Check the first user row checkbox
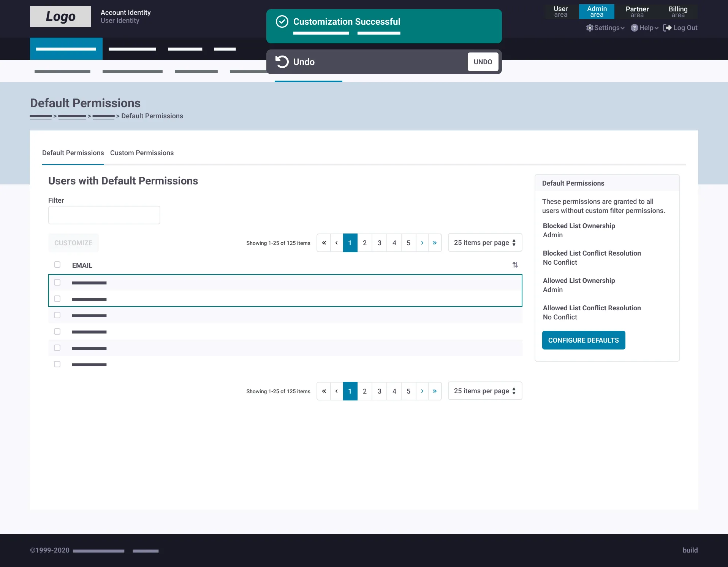Image resolution: width=728 pixels, height=567 pixels. coord(57,282)
